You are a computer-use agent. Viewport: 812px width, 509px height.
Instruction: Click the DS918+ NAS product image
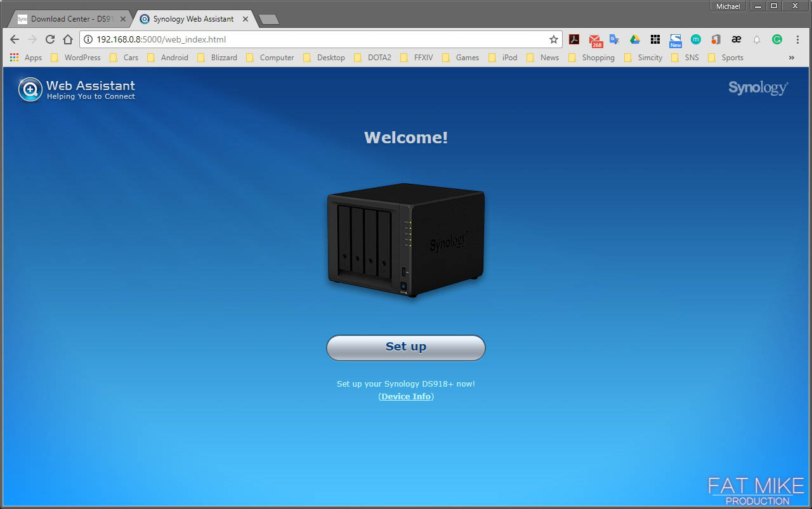coord(406,240)
